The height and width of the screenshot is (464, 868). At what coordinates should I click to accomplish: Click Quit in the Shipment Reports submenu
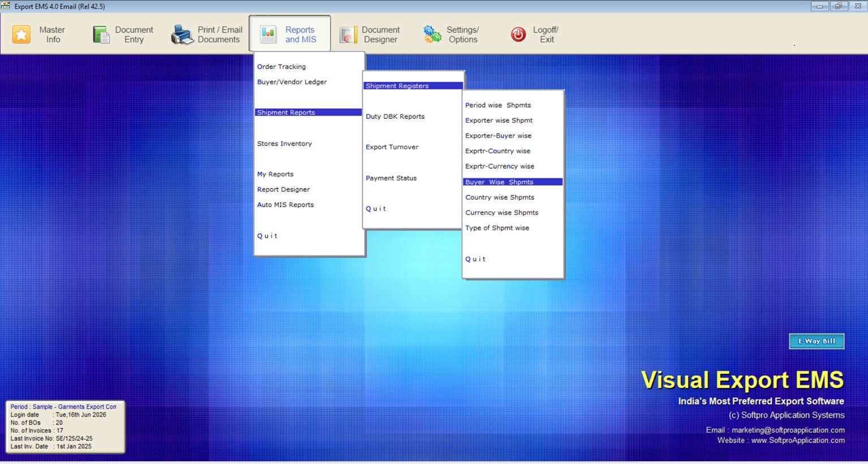point(376,209)
